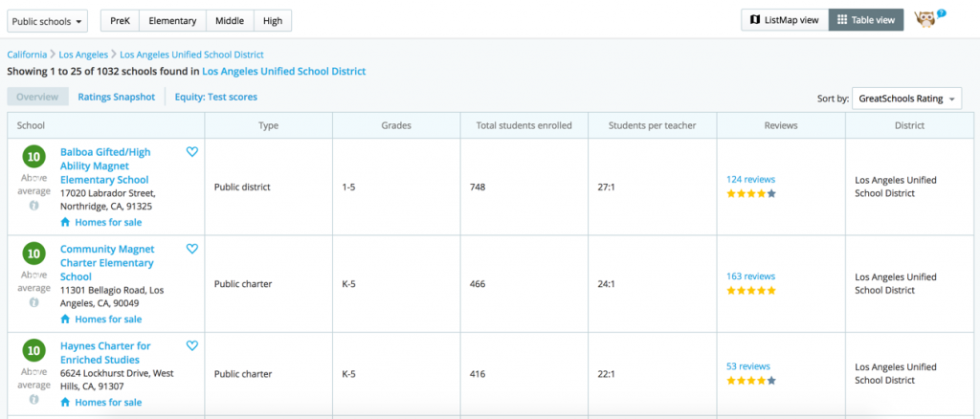This screenshot has height=419, width=980.
Task: View 163 reviews for Community Magnet
Action: (750, 276)
